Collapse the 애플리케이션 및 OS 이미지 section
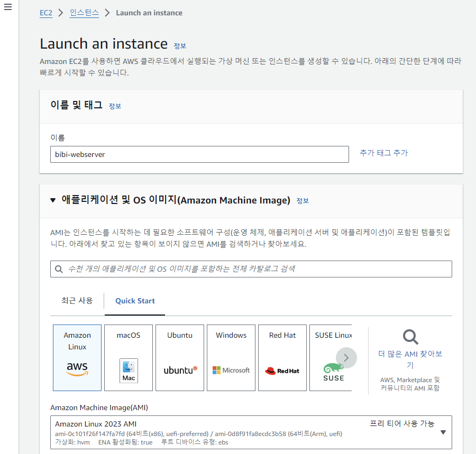Viewport: 476px width, 454px height. click(x=53, y=200)
